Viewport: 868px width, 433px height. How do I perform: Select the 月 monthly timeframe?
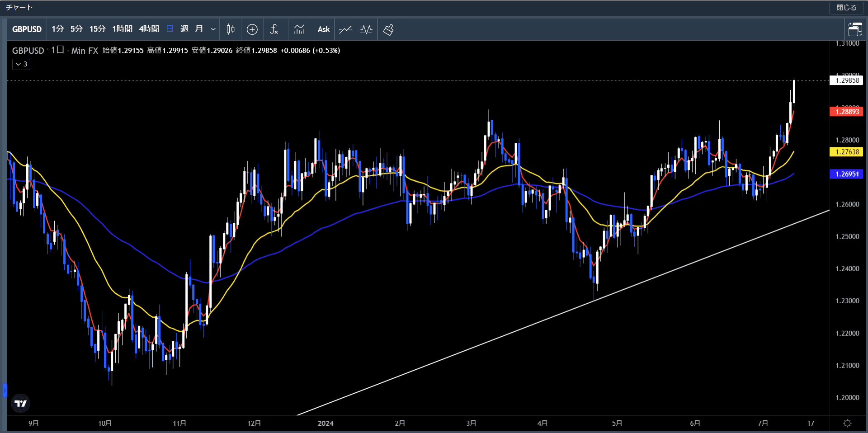[199, 29]
